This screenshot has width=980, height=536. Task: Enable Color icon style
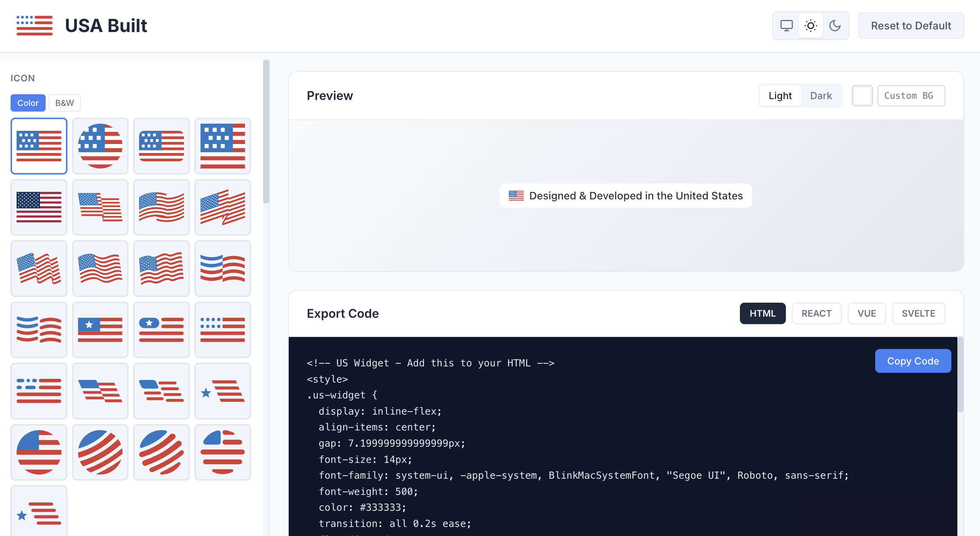click(28, 103)
